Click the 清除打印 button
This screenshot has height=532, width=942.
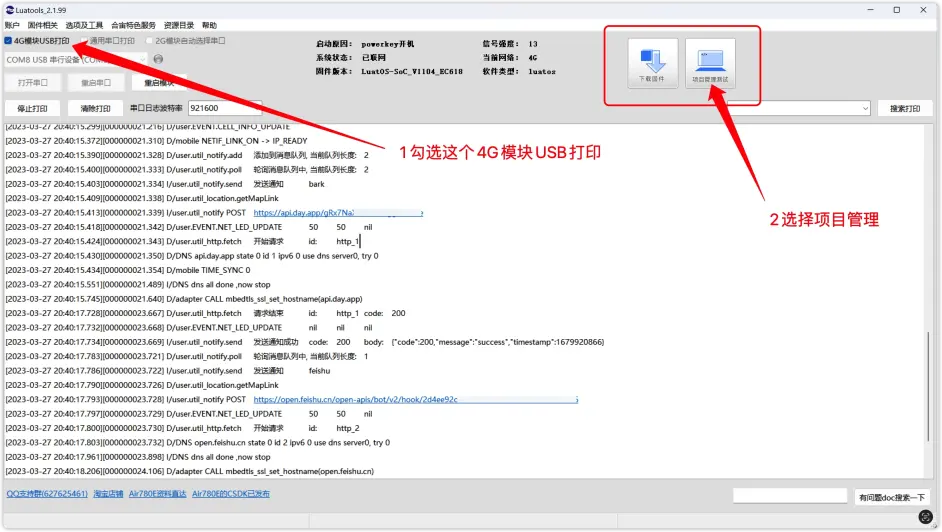(95, 108)
